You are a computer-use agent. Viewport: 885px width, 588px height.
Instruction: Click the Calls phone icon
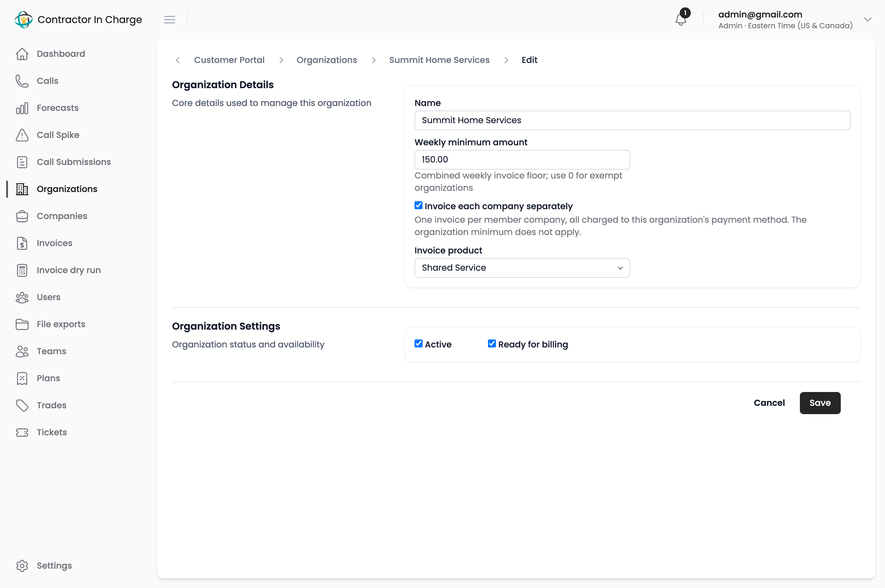click(x=22, y=81)
